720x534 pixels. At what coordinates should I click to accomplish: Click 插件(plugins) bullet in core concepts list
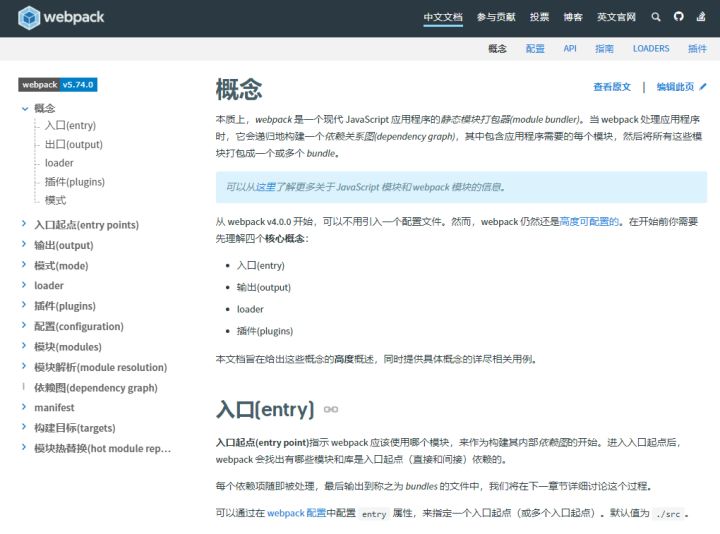[264, 331]
